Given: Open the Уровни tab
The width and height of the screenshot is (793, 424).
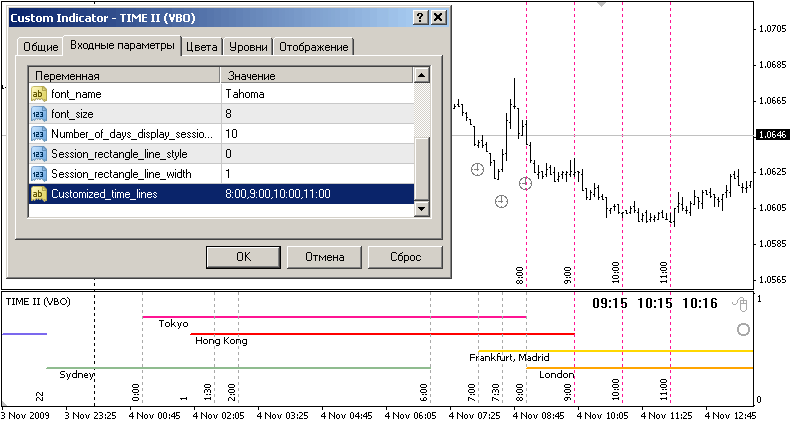Looking at the screenshot, I should point(248,47).
